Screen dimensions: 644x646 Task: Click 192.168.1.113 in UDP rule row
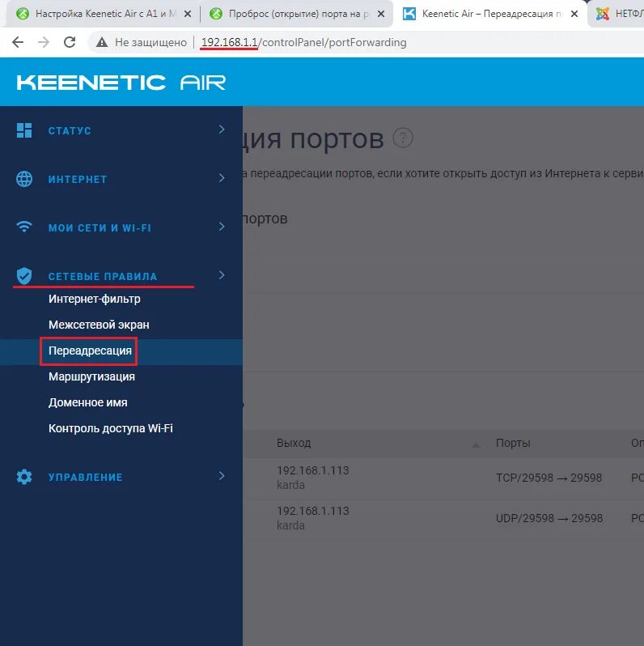tap(312, 511)
